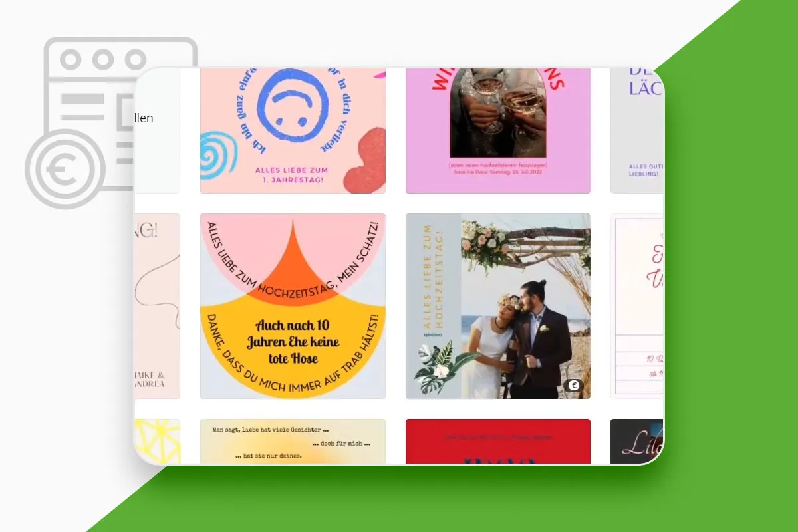This screenshot has height=532, width=798.
Task: Open the gray 'Alles Gute Liebling' template
Action: click(x=637, y=131)
